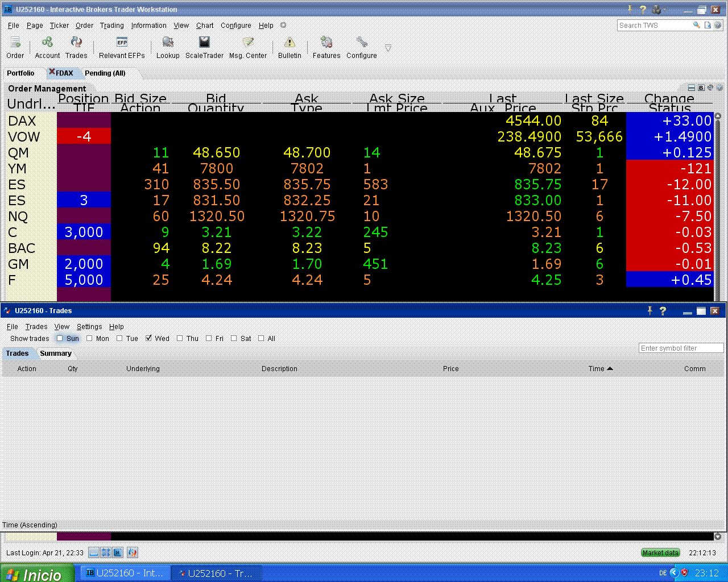This screenshot has height=582, width=728.
Task: Close the FDAX tab with red X
Action: tap(52, 72)
